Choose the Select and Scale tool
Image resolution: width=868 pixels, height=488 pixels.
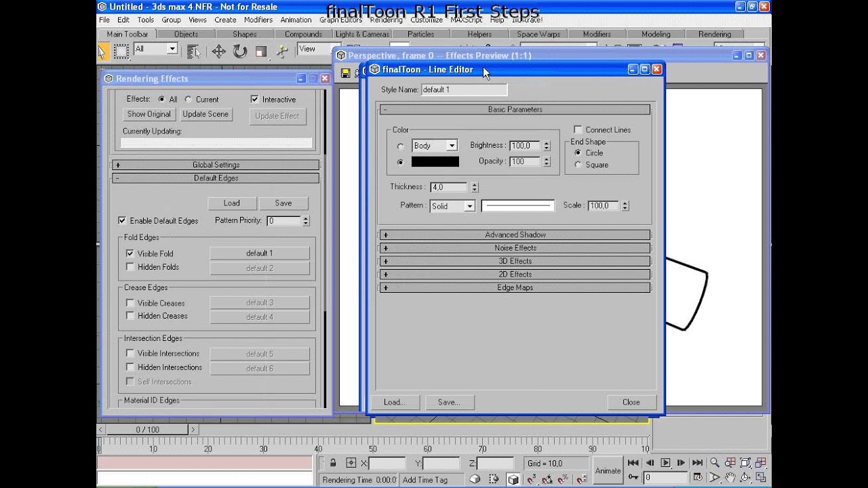click(261, 52)
